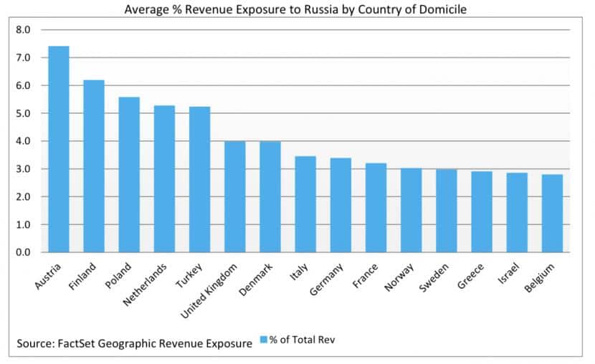Click the 8.0 y-axis label
The height and width of the screenshot is (364, 595).
(x=23, y=30)
